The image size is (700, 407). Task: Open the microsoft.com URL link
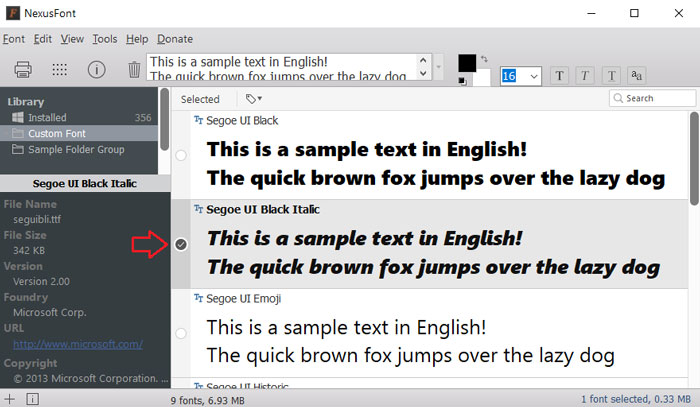[x=78, y=344]
